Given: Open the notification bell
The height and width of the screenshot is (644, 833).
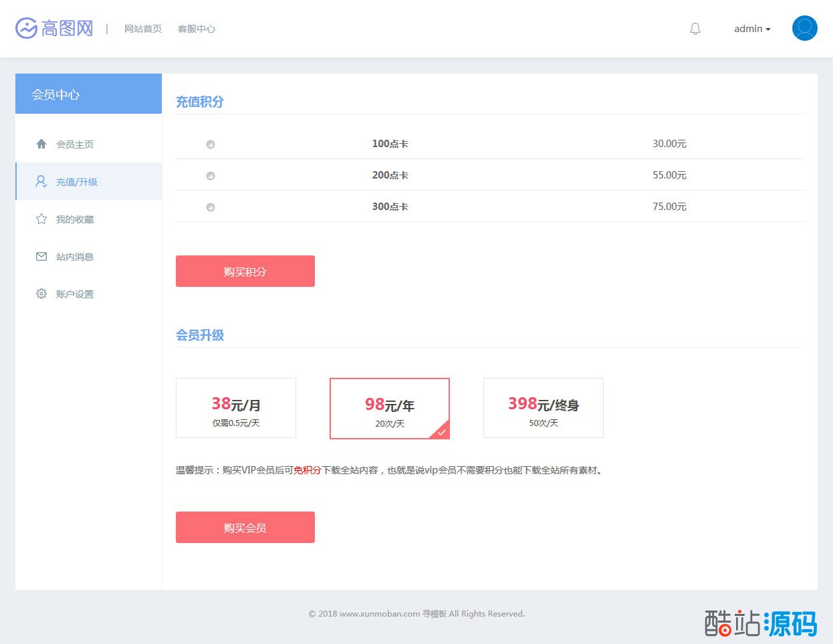Looking at the screenshot, I should (x=695, y=29).
